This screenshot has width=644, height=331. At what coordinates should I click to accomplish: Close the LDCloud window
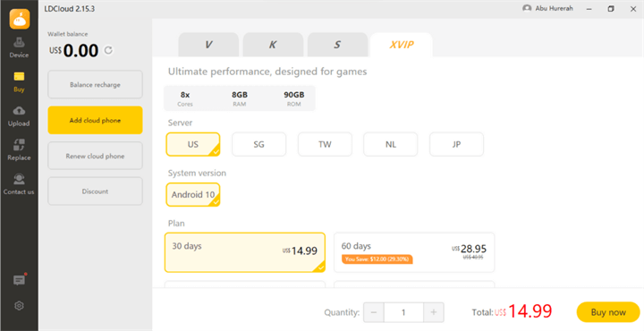pos(633,9)
